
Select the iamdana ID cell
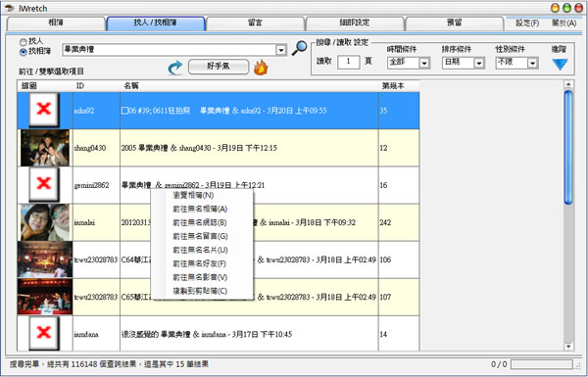[96, 334]
